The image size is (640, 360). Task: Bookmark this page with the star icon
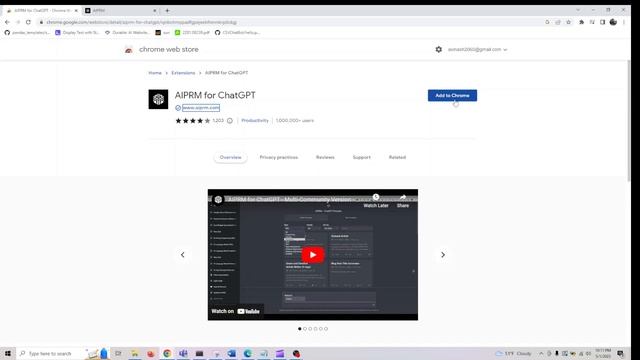[569, 22]
